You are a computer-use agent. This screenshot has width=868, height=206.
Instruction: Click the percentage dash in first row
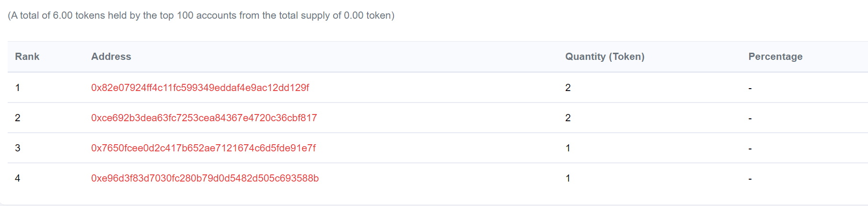tap(750, 88)
